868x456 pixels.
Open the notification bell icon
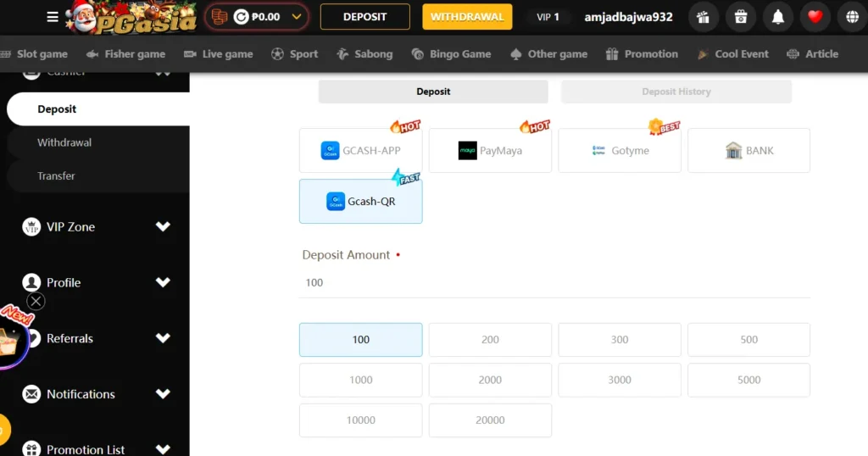pyautogui.click(x=778, y=17)
